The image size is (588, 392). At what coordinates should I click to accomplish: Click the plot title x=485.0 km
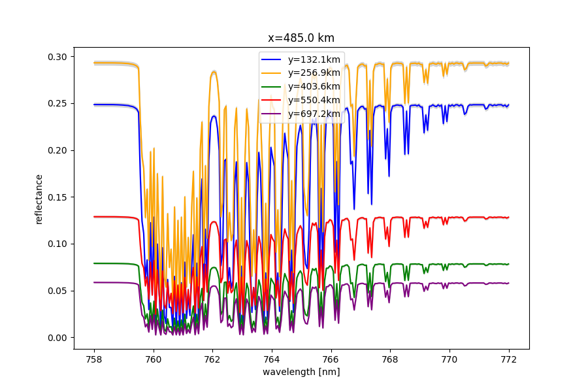click(301, 38)
